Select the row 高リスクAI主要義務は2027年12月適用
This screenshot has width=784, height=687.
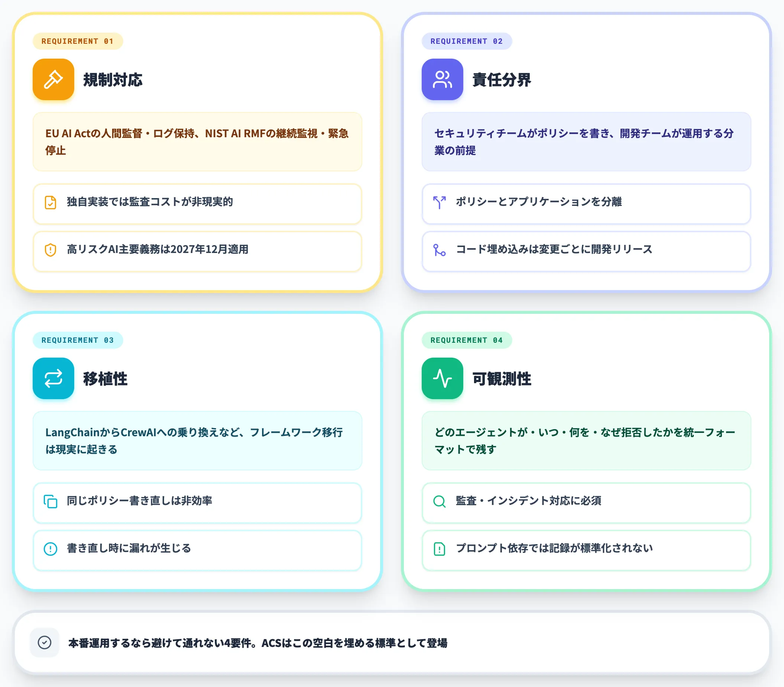[197, 252]
